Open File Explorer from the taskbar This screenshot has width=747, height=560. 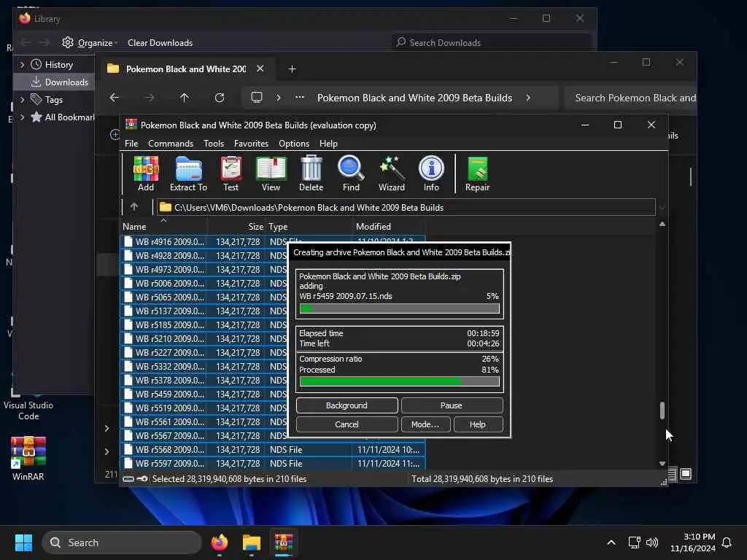[x=252, y=542]
